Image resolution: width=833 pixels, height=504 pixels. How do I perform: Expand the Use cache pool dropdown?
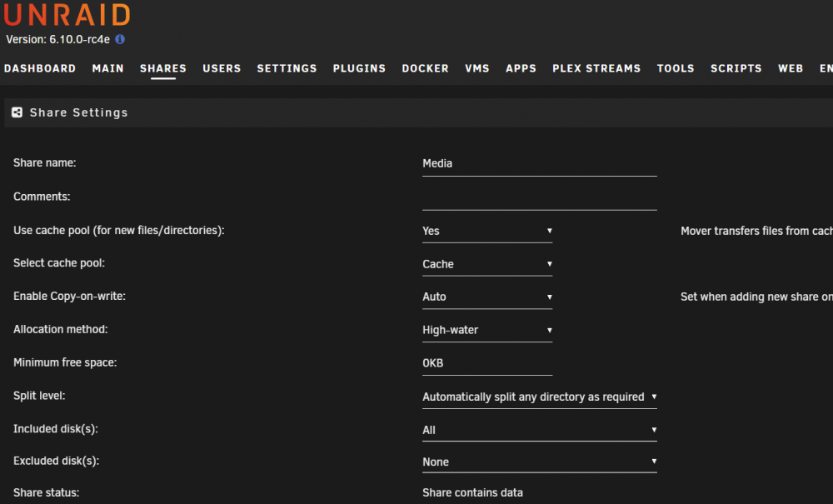coord(487,231)
